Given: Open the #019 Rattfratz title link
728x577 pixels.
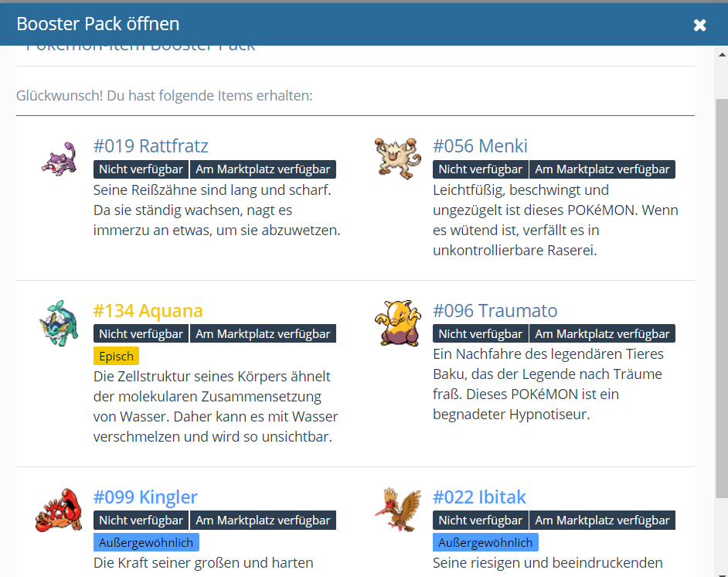Looking at the screenshot, I should tap(151, 146).
